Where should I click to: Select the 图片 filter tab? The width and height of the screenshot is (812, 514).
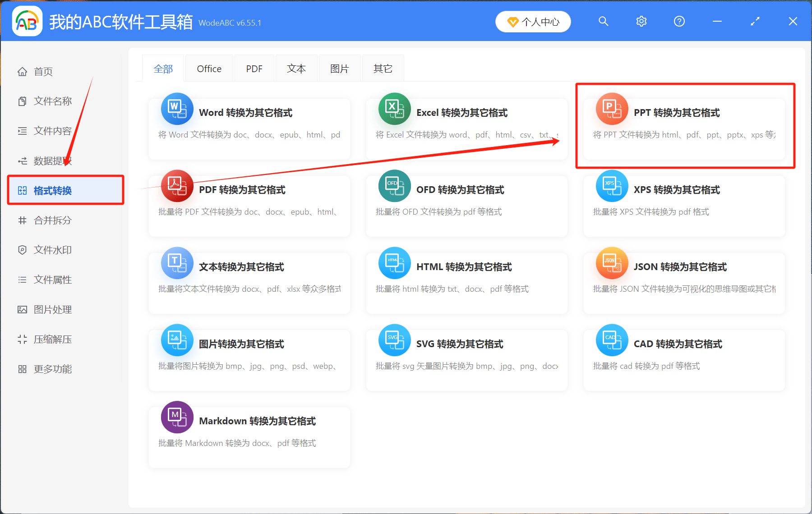point(339,68)
